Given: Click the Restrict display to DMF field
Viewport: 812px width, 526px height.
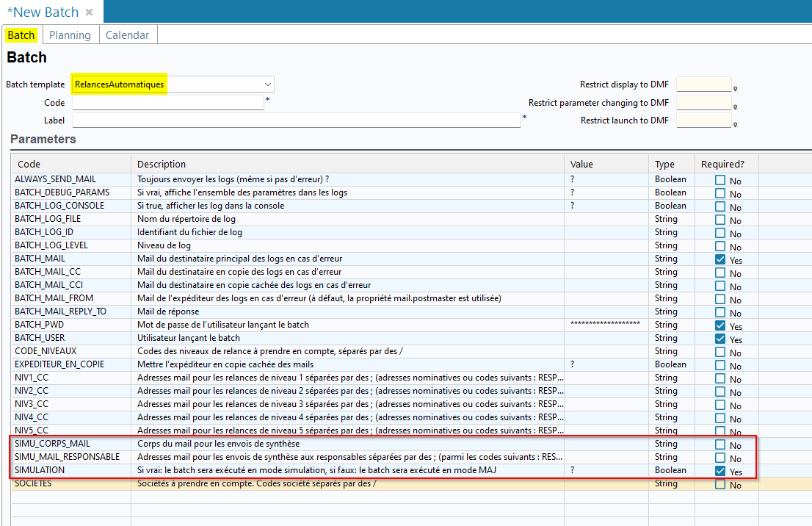Looking at the screenshot, I should (x=703, y=84).
